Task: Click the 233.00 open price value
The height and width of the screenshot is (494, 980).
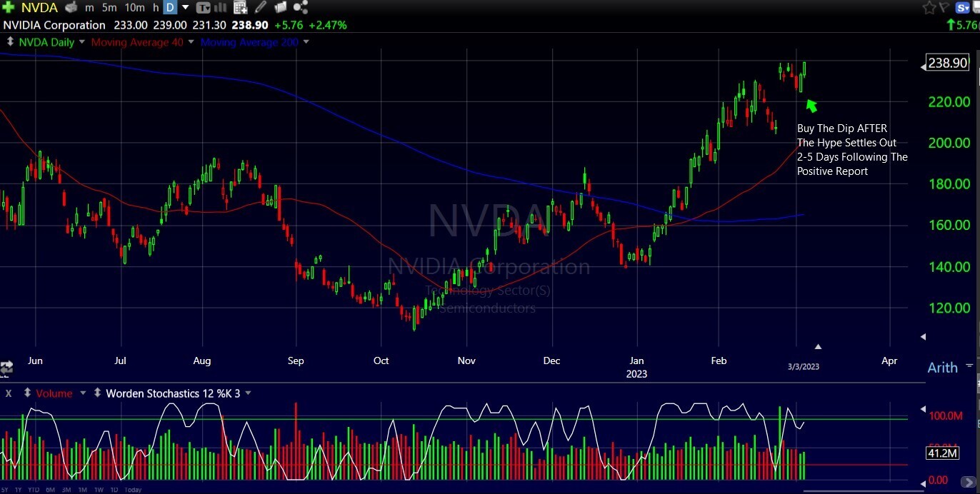Action: pos(131,25)
